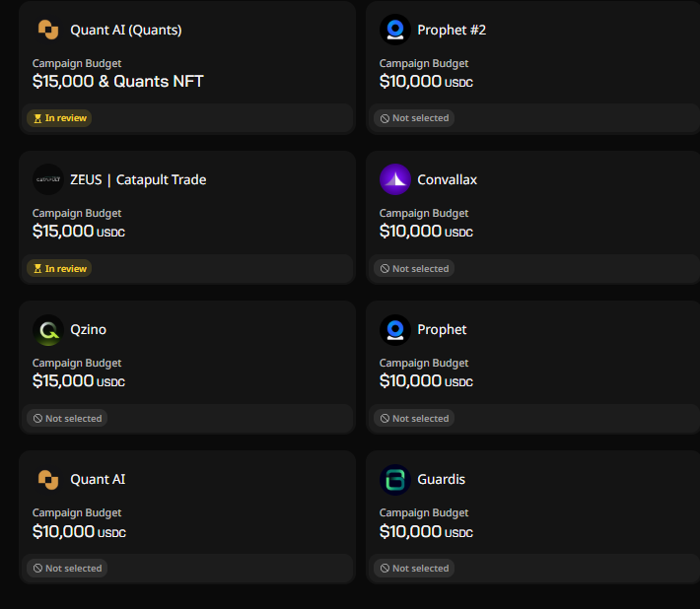The width and height of the screenshot is (700, 609).
Task: Click the green Qzino logo icon
Action: 48,330
